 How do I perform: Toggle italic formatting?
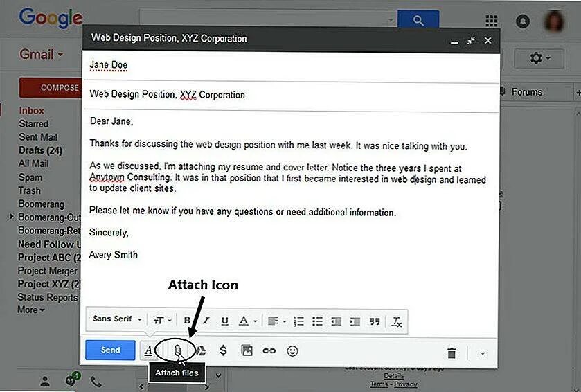[206, 321]
